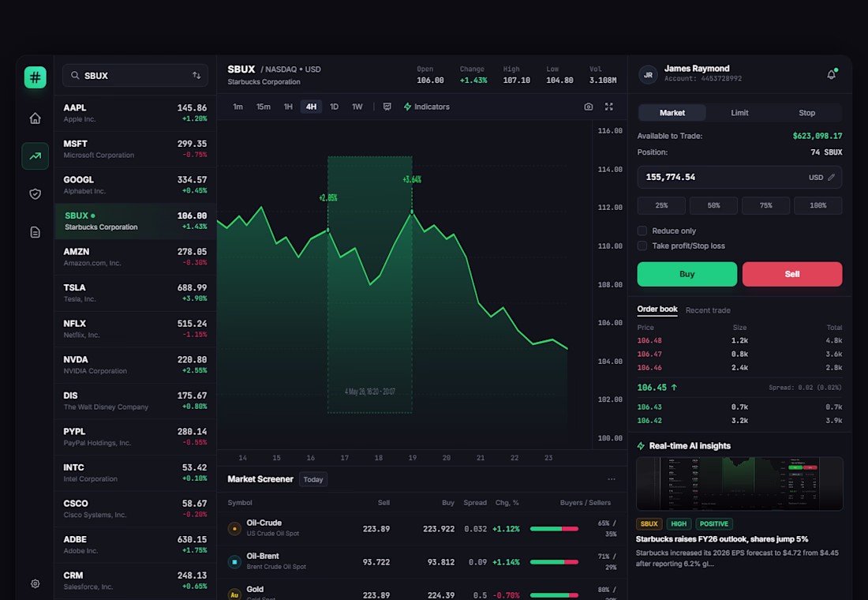Choose the 25% amount button
The image size is (868, 600).
click(x=661, y=205)
